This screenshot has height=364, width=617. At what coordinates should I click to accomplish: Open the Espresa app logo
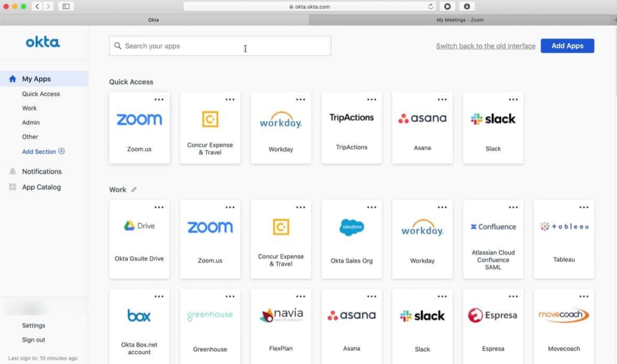[493, 315]
